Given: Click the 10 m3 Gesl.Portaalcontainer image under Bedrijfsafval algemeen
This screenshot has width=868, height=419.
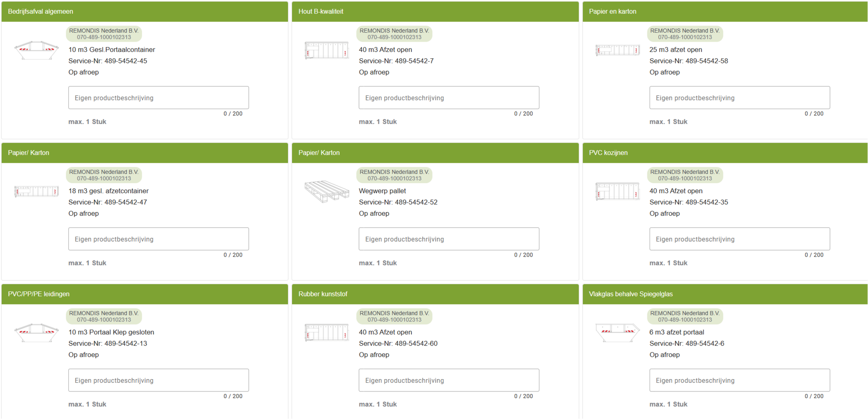Looking at the screenshot, I should point(36,50).
